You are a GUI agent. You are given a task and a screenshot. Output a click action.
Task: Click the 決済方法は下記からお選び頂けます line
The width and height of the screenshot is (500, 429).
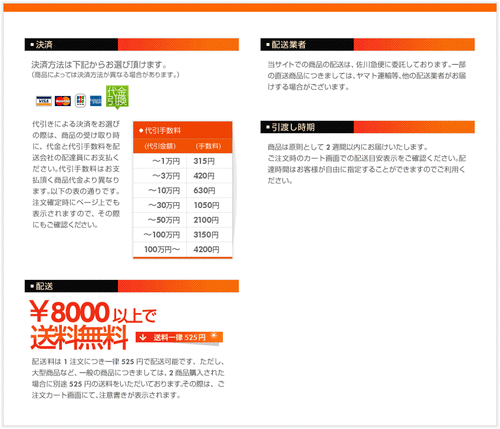pos(99,64)
